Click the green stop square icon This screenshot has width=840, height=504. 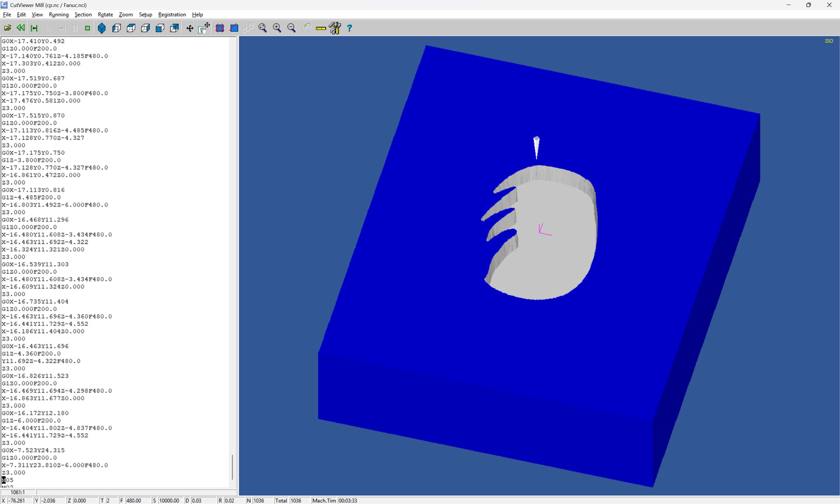87,28
